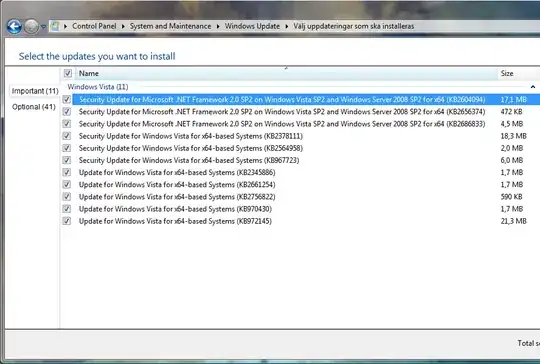Viewport: 540px width, 364px height.
Task: Uncheck the KB2661254 update checkbox
Action: (x=67, y=185)
